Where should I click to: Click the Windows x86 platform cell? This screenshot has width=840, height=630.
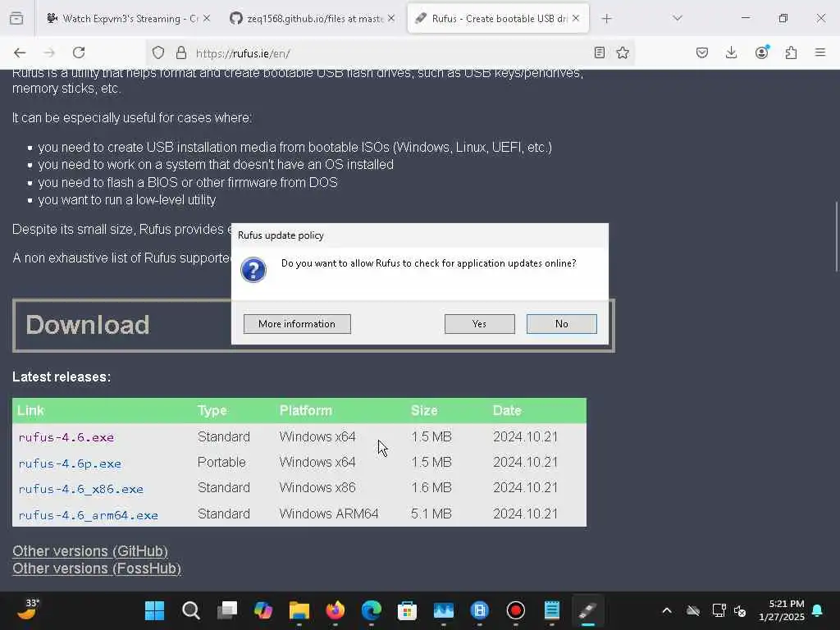[x=317, y=487]
